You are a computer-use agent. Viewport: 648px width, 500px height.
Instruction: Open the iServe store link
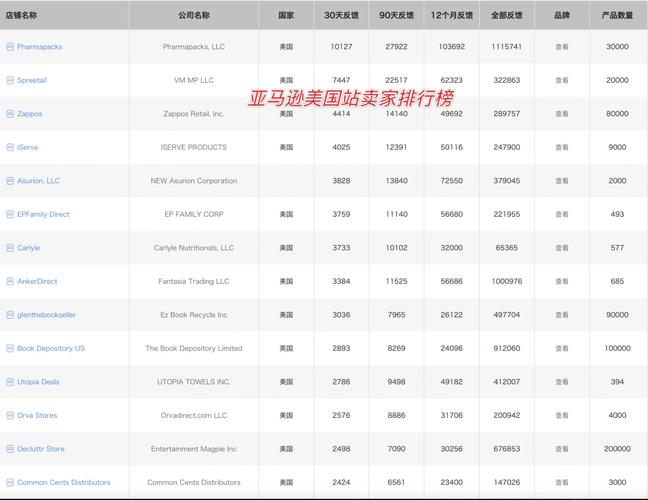click(28, 147)
